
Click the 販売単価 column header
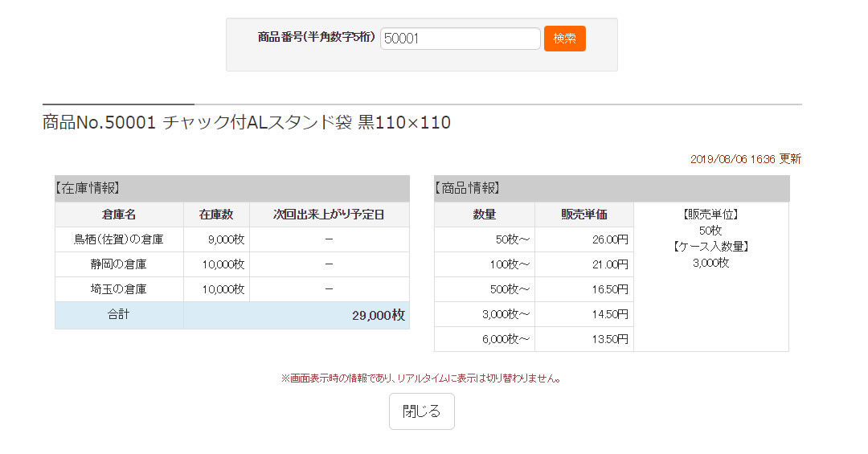(584, 215)
